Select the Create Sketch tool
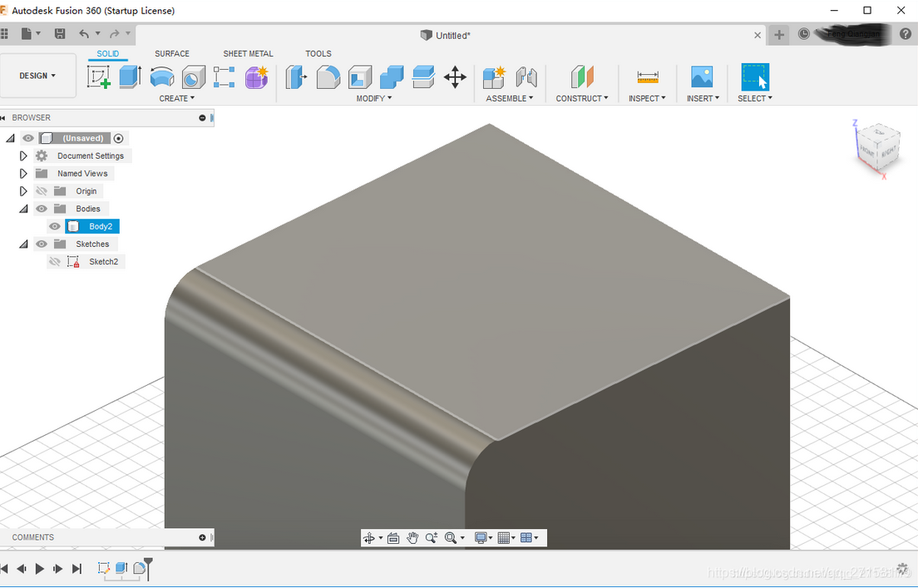The width and height of the screenshot is (918, 588). 99,77
